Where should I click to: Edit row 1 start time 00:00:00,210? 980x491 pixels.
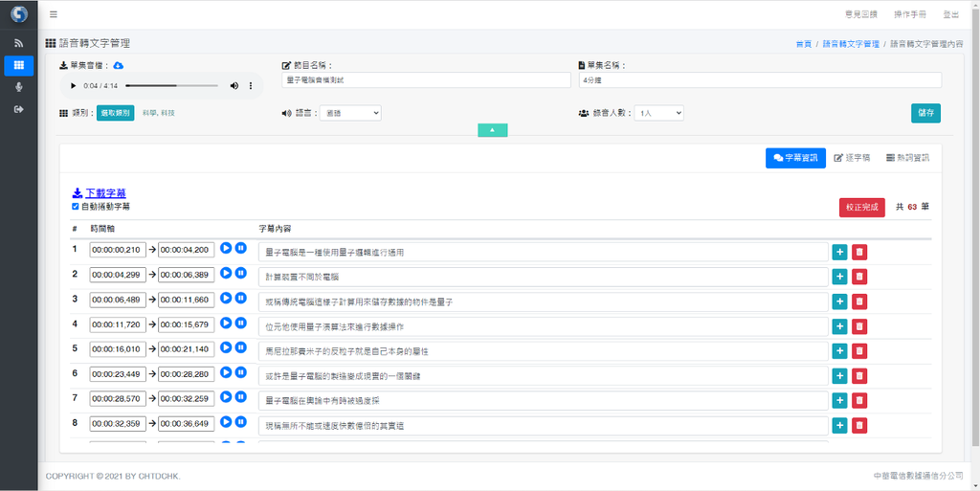pyautogui.click(x=118, y=250)
